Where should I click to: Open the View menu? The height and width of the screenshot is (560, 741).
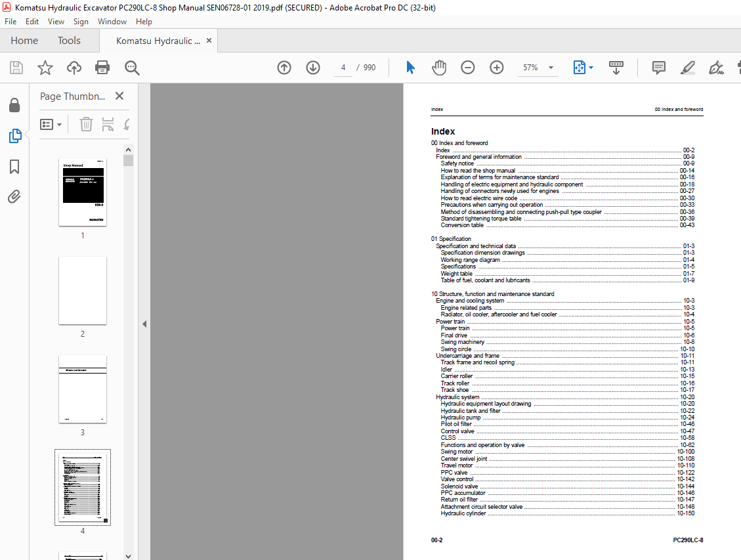(56, 21)
